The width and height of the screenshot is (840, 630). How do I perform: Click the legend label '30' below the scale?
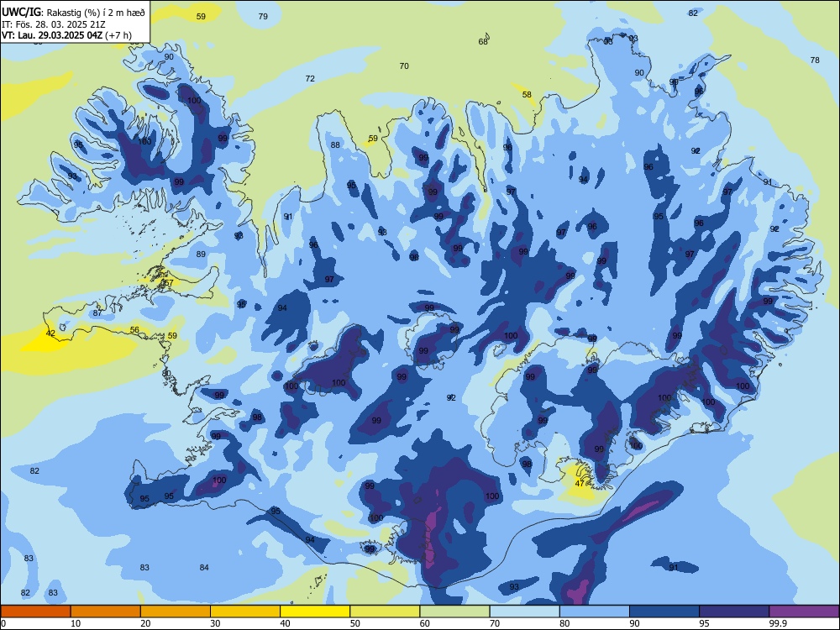(x=215, y=623)
